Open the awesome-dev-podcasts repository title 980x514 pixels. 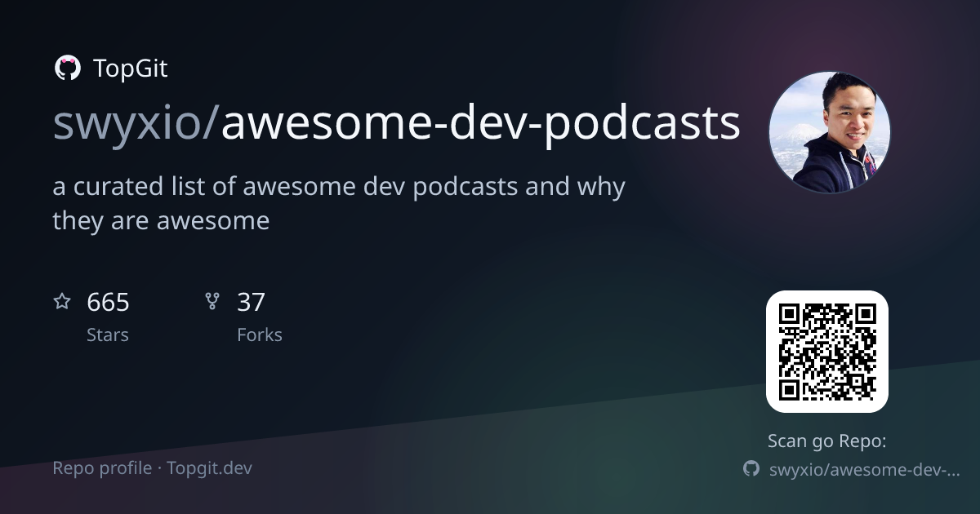[481, 123]
